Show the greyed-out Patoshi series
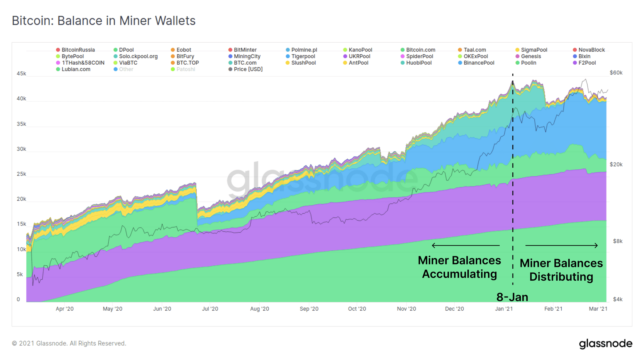 pos(183,69)
